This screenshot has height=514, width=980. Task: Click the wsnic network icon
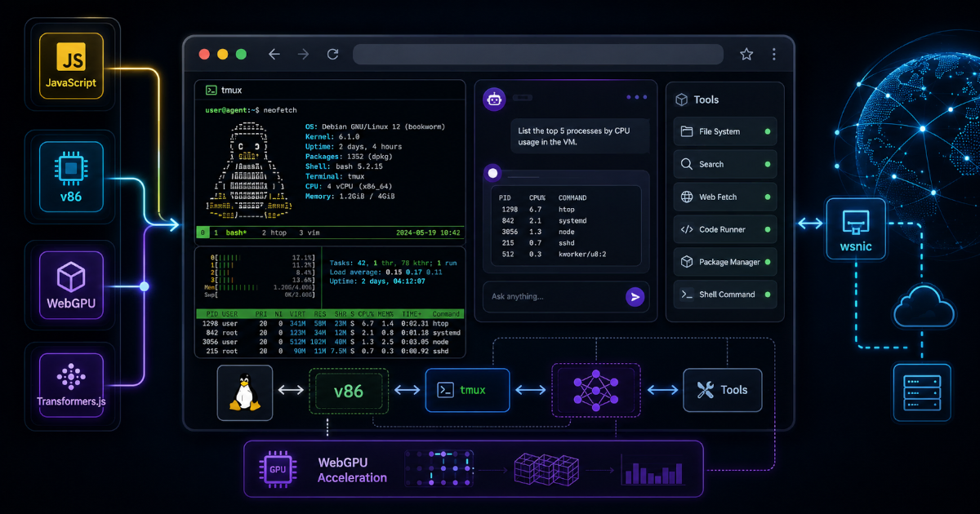856,229
